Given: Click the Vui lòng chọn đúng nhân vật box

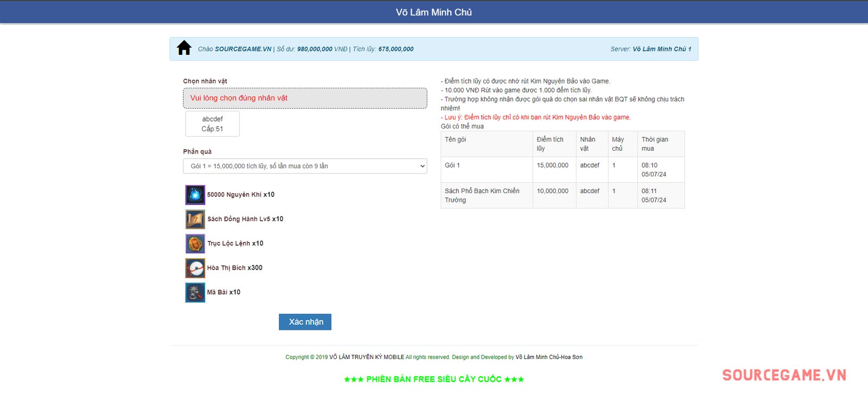Looking at the screenshot, I should click(x=305, y=98).
